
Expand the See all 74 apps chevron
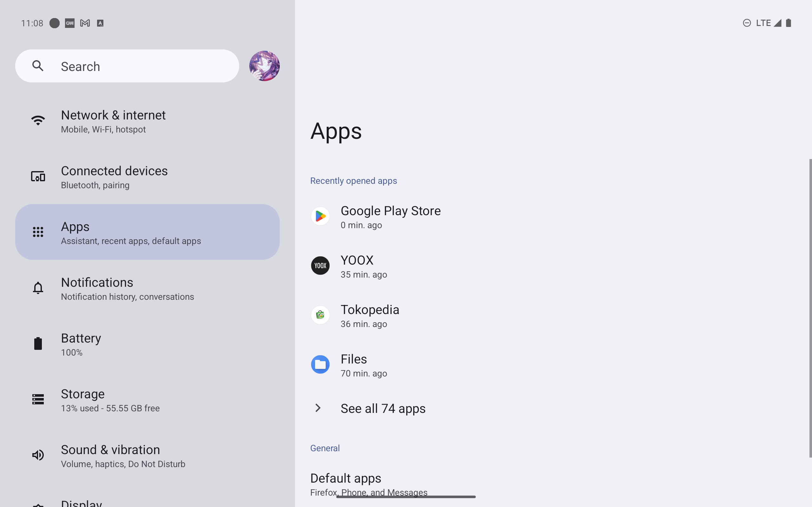pyautogui.click(x=318, y=408)
